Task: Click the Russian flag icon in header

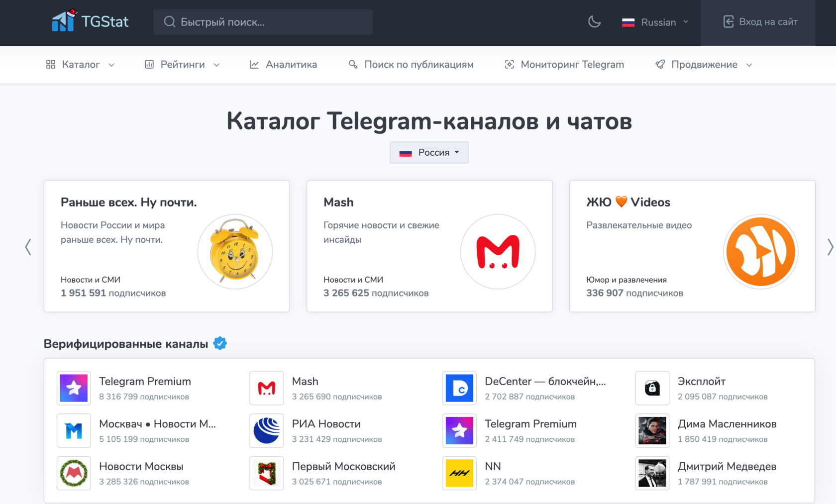Action: point(628,22)
